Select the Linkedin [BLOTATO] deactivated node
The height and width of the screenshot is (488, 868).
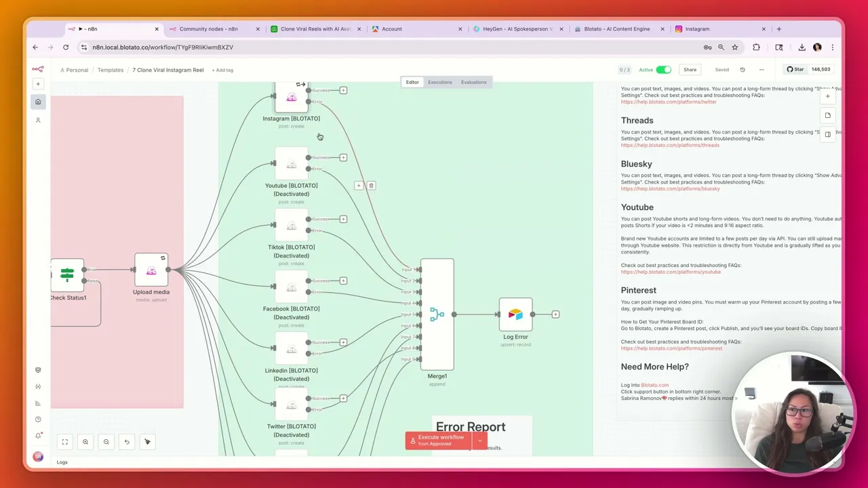point(292,348)
